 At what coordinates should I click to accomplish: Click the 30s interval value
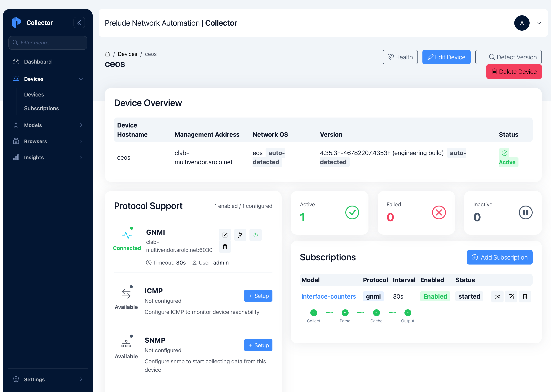[398, 296]
